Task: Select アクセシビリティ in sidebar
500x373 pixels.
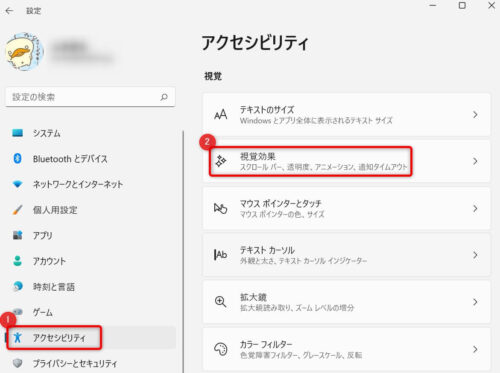Action: tap(90, 338)
